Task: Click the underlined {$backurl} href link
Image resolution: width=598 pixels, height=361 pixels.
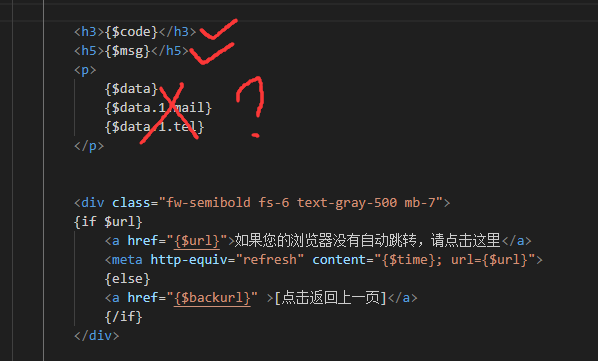Action: pyautogui.click(x=212, y=298)
